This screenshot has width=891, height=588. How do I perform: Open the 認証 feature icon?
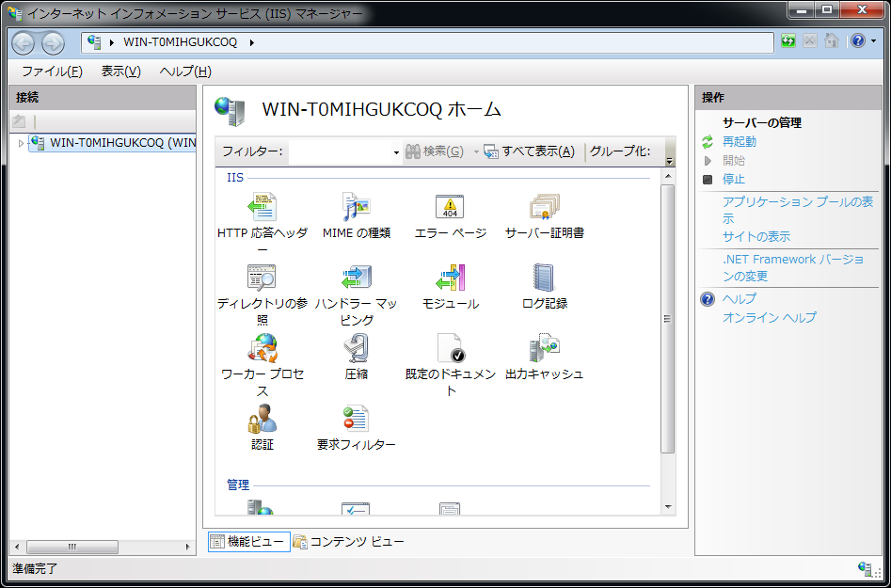tap(262, 419)
